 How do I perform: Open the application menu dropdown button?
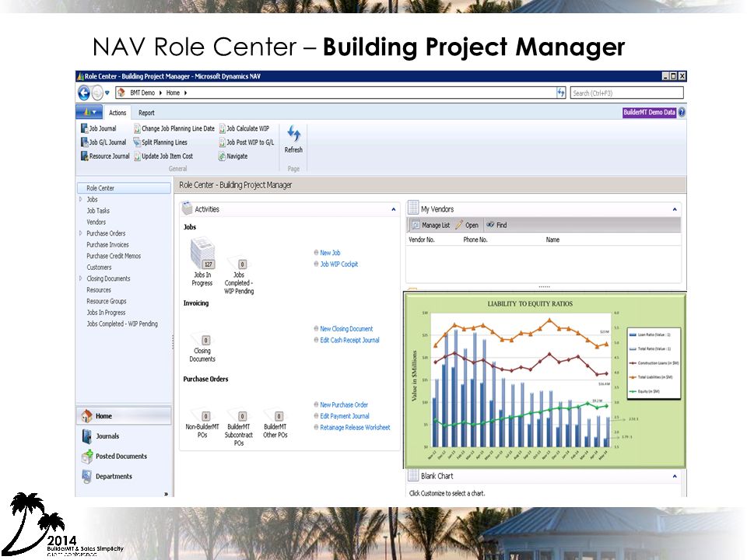tap(89, 112)
